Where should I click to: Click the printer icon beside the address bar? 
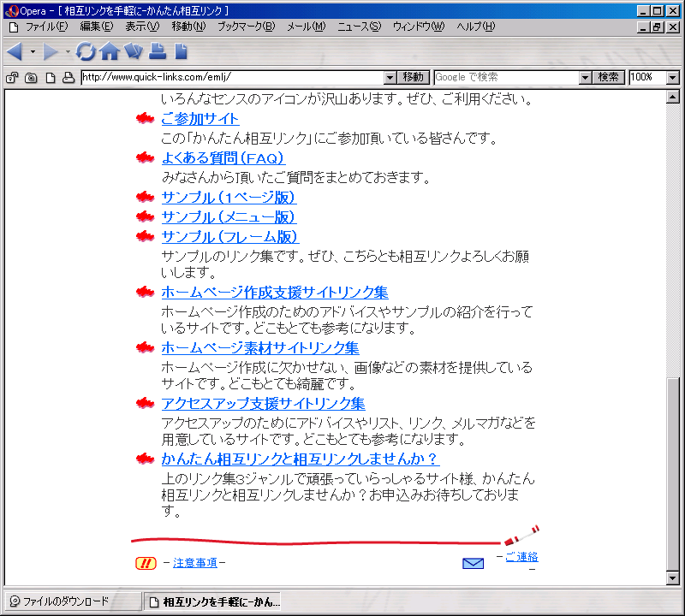pos(68,78)
